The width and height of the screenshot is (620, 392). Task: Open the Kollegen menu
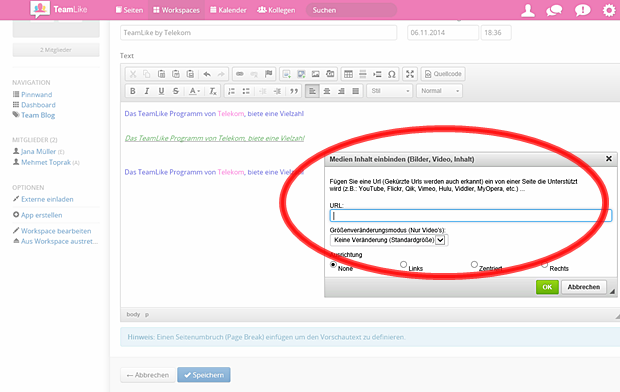pos(276,10)
